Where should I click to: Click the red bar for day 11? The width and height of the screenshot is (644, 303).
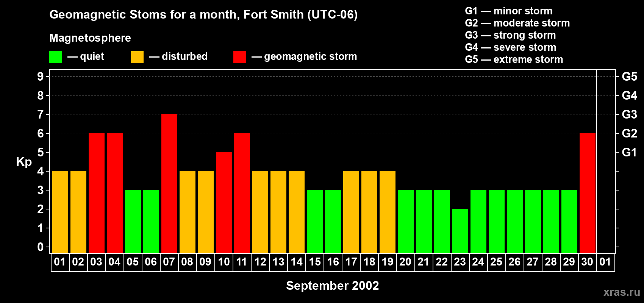tap(242, 193)
